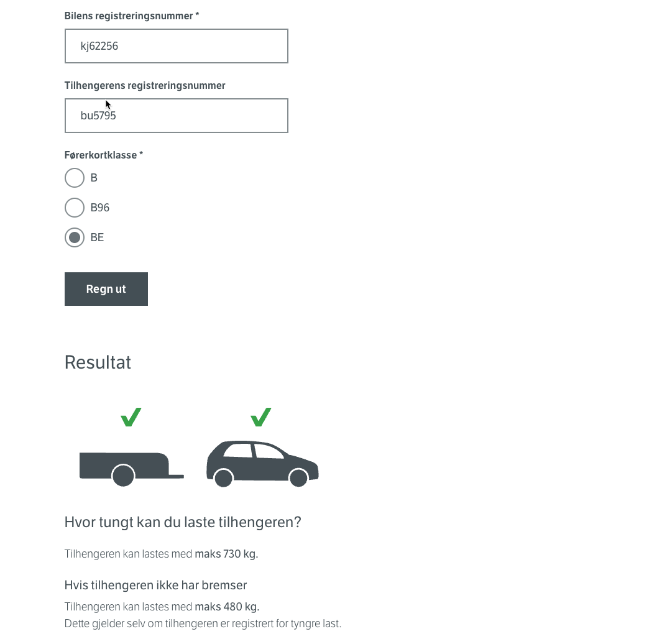667x644 pixels.
Task: Click the trailer illustration icon
Action: pyautogui.click(x=131, y=469)
